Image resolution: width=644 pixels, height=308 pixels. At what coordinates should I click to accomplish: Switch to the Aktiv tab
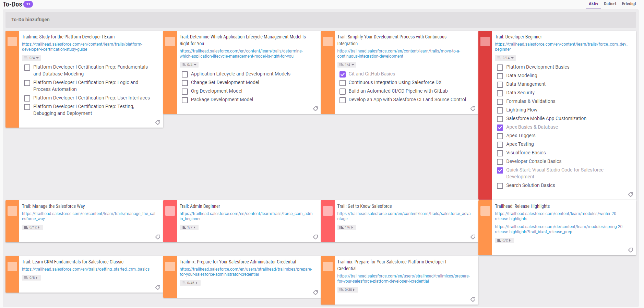click(593, 4)
